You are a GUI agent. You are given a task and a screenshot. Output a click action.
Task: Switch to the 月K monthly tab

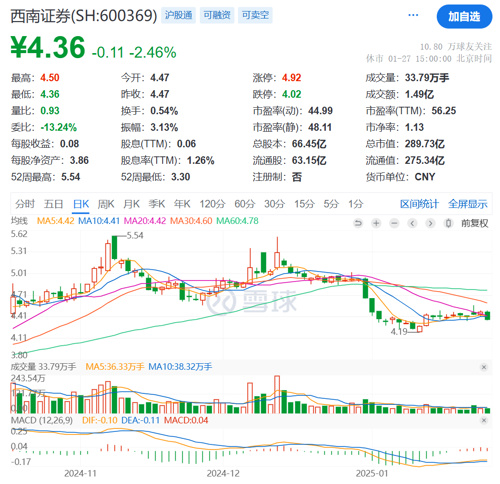(x=131, y=204)
